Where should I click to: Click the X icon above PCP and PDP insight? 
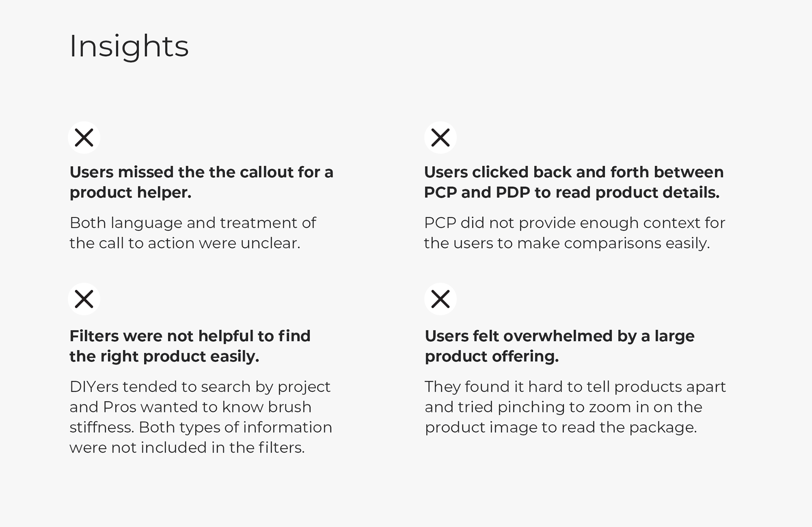(x=440, y=137)
